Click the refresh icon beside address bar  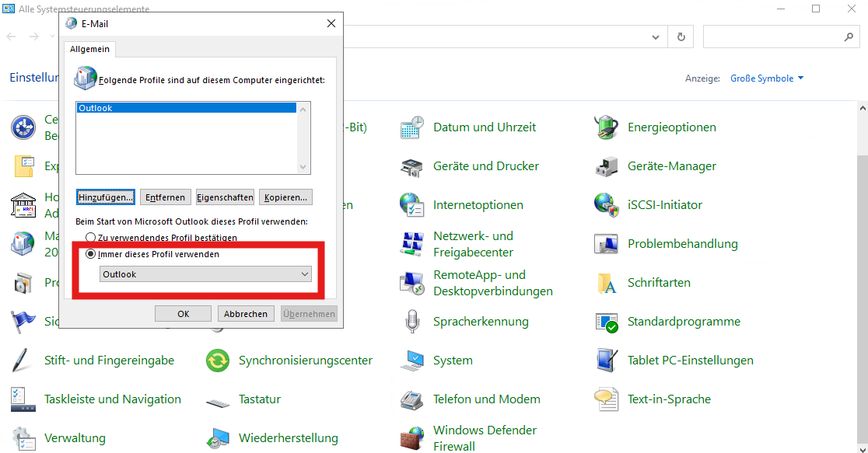(681, 37)
